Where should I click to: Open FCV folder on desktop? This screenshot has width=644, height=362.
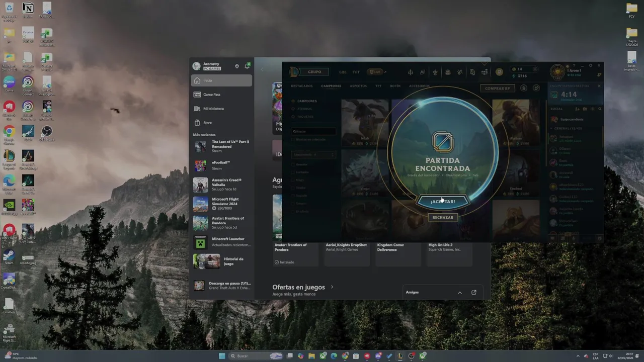coord(631,10)
